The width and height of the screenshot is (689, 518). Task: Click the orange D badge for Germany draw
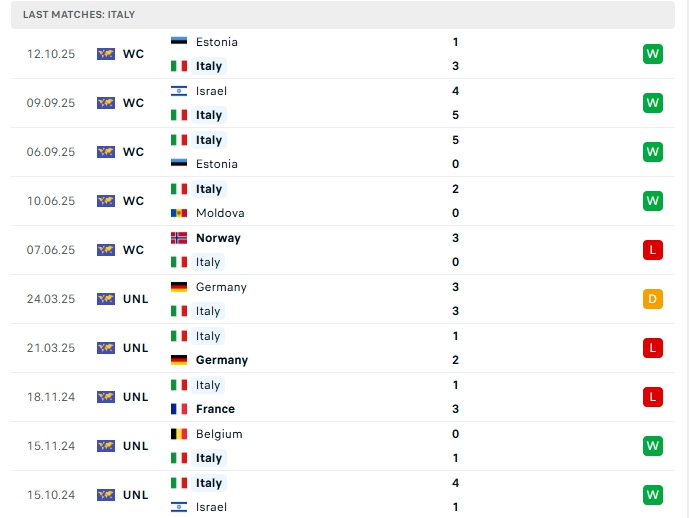(x=653, y=299)
